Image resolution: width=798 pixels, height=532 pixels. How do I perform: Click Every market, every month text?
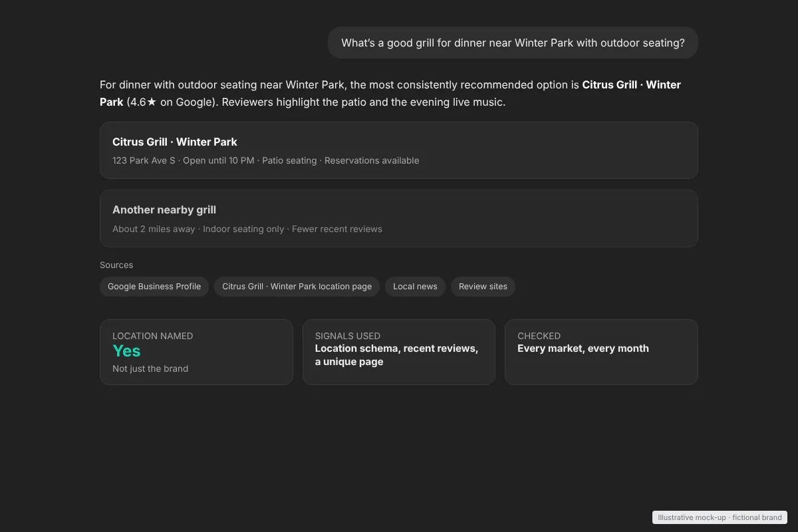[x=583, y=348]
